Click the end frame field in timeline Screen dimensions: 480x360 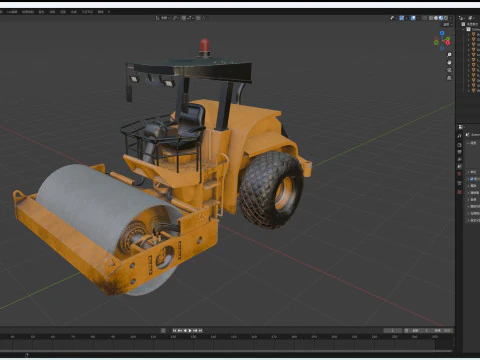coord(442,330)
